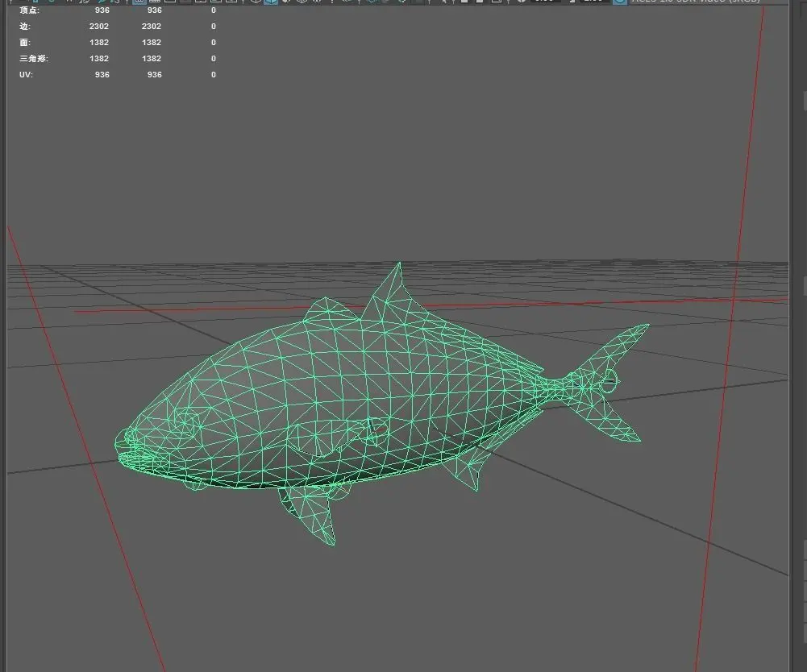Click the UV: label in the poly count display
Screen dimensions: 807x672
[27, 75]
